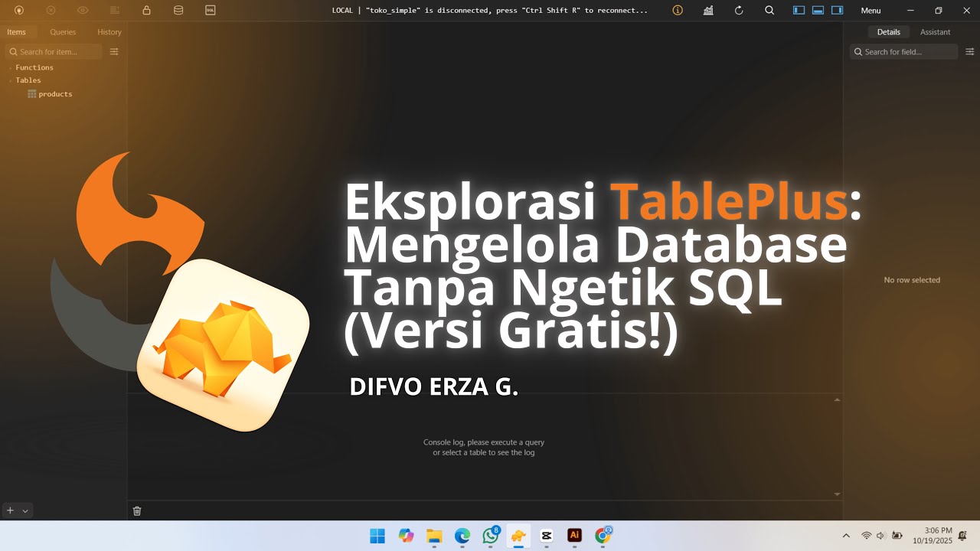Screen dimensions: 980x551
Task: Open WhatsApp from the taskbar
Action: point(491,536)
